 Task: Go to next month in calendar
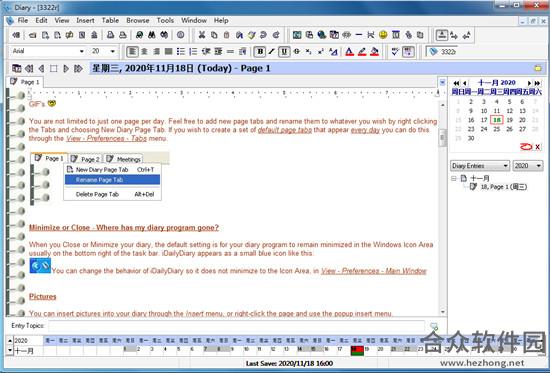click(x=529, y=83)
